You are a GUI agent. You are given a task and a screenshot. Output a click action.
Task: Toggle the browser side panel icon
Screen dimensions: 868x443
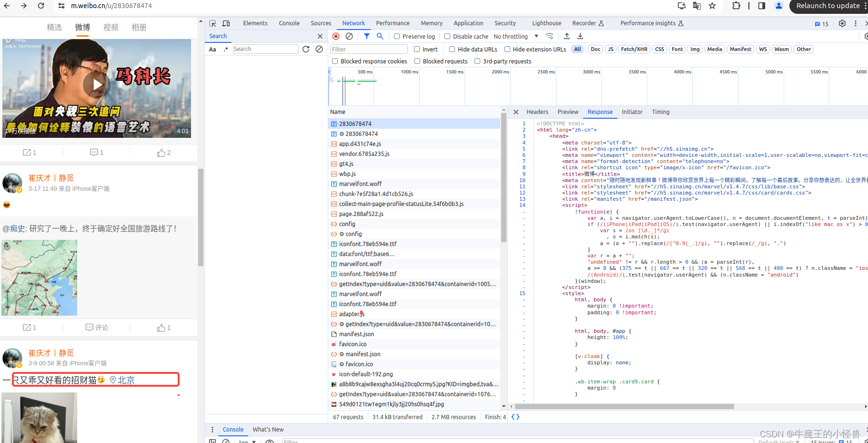point(762,6)
